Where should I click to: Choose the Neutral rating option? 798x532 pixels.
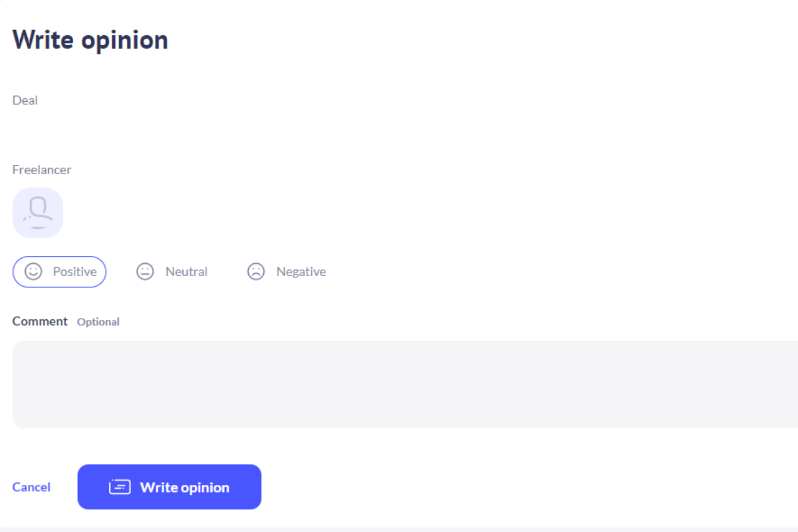coord(172,271)
